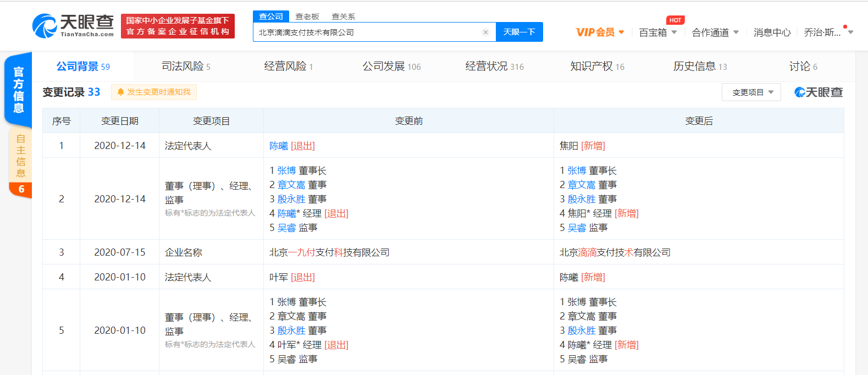Clear the search box with the X icon
Viewport: 868px width, 375px height.
(x=485, y=32)
